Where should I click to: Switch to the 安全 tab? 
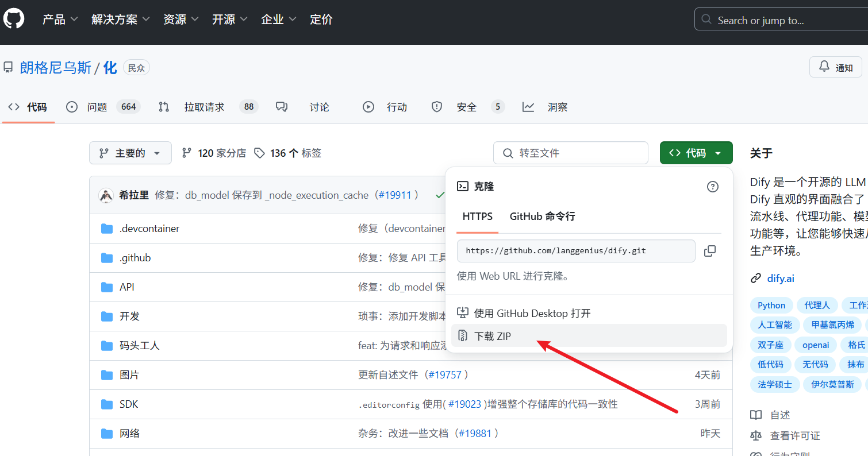tap(468, 107)
